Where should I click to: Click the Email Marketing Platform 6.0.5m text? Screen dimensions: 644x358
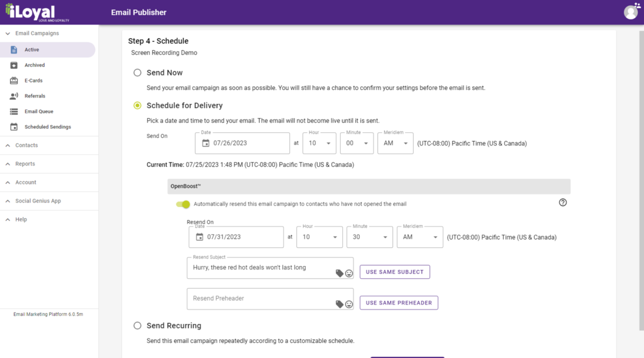coord(48,315)
